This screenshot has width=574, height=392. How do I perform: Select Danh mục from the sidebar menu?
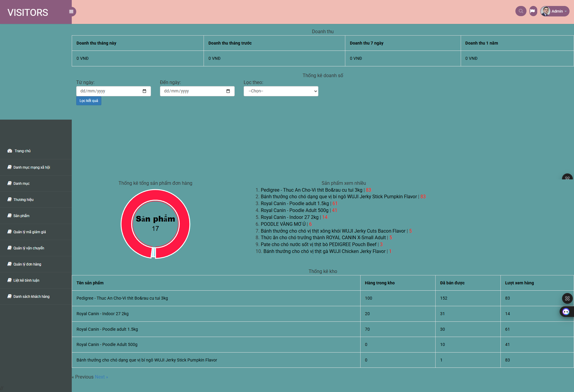click(x=9, y=183)
